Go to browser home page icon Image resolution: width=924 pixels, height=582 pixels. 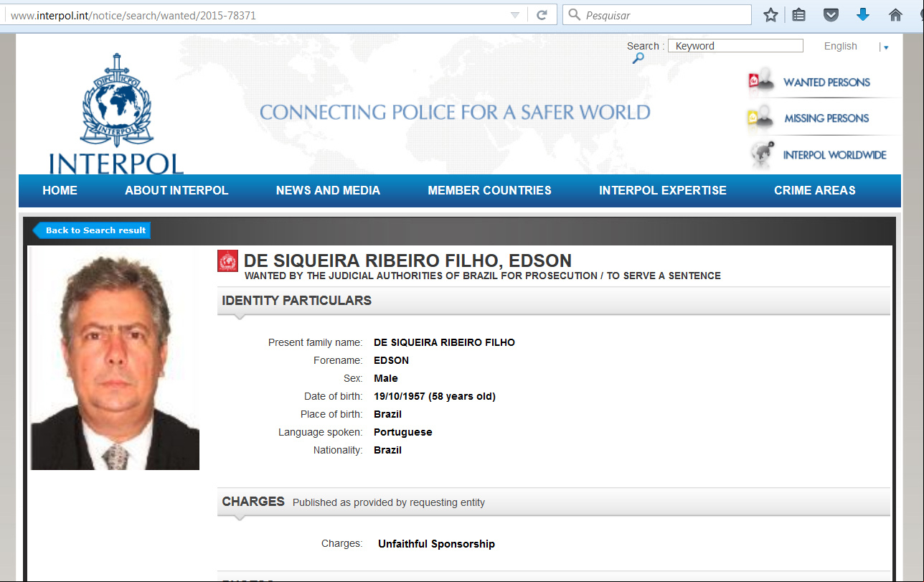[x=895, y=15]
